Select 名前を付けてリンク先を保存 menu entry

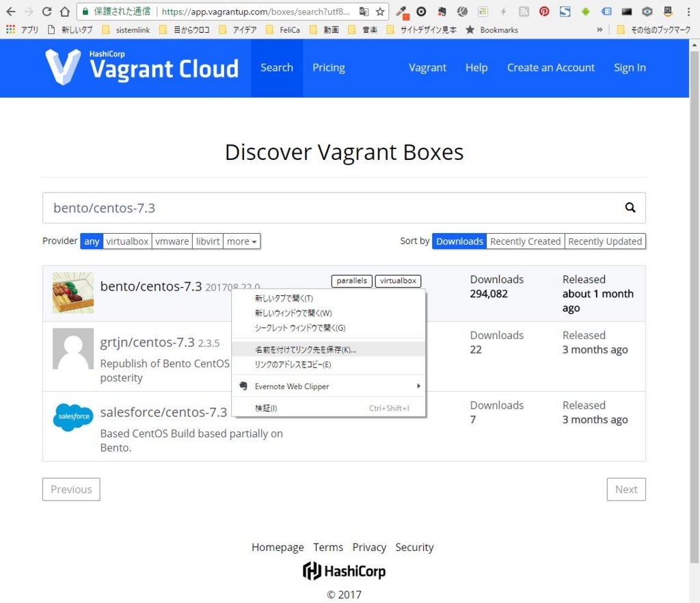point(329,349)
